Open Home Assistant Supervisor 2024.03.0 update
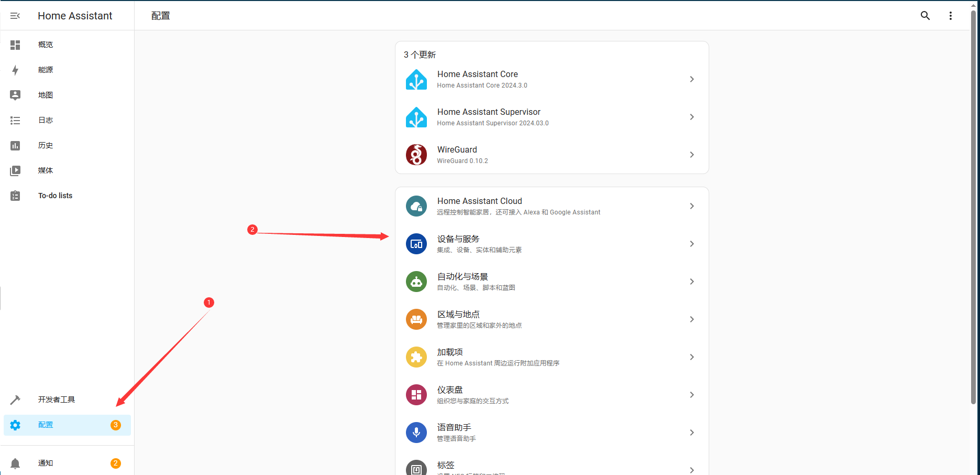Viewport: 980px width, 475px height. [552, 117]
